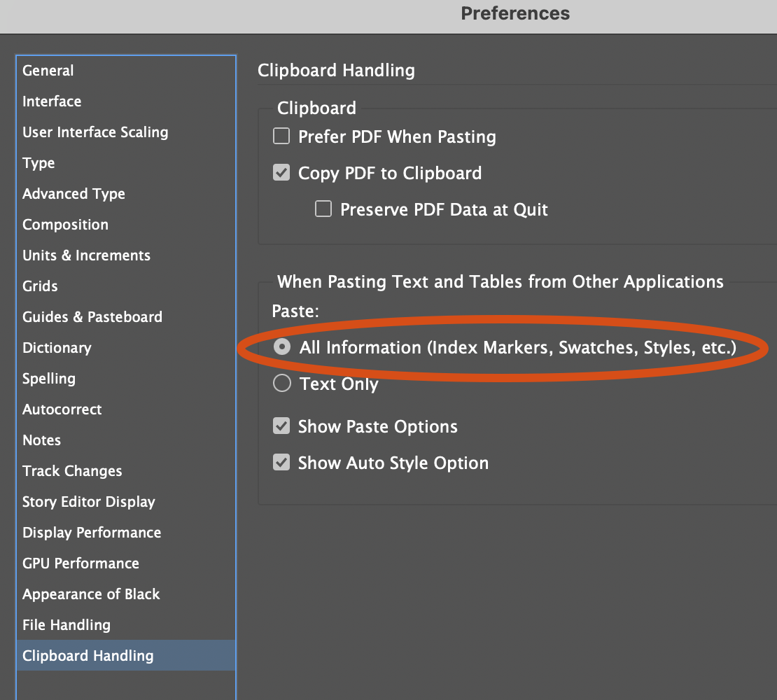Go to Story Editor Display category
This screenshot has width=777, height=700.
126,501
